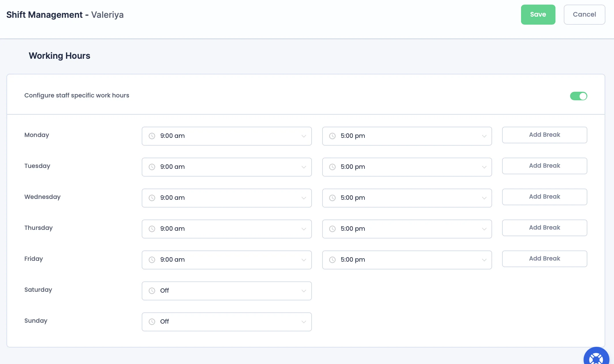Click the clock icon in Sunday field
Screen dimensions: 614x364
pyautogui.click(x=152, y=322)
